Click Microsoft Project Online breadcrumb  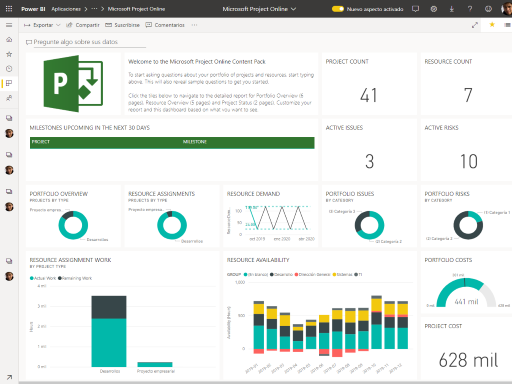click(x=136, y=9)
